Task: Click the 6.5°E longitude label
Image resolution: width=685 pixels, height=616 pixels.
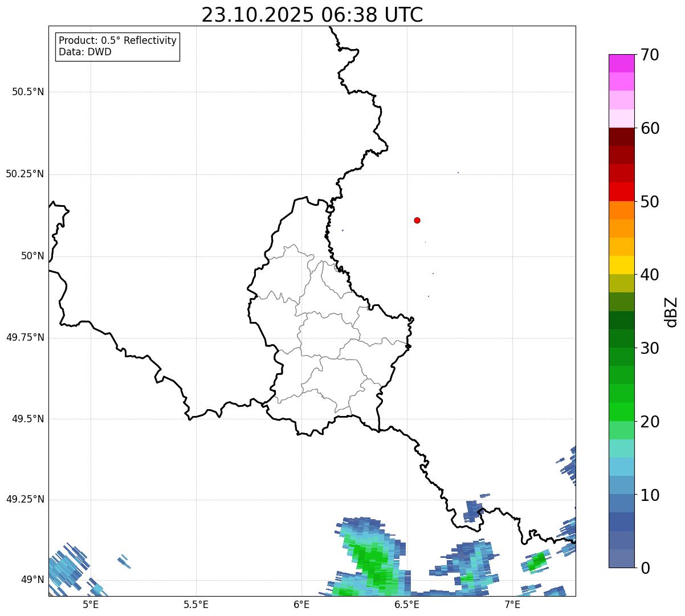Action: coord(407,604)
